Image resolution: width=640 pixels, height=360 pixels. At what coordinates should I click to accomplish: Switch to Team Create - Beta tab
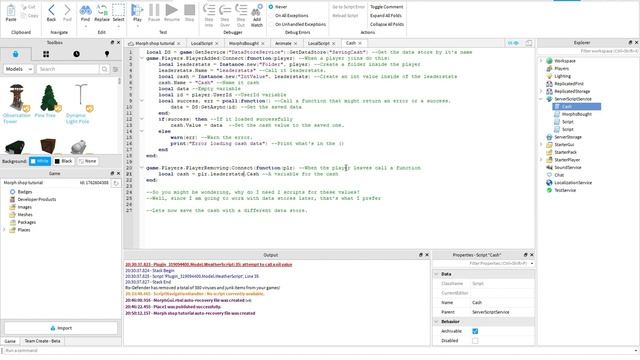click(42, 341)
